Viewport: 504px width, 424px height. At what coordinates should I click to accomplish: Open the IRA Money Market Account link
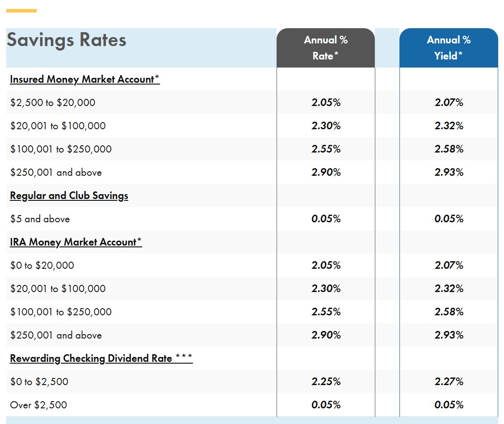[x=76, y=242]
